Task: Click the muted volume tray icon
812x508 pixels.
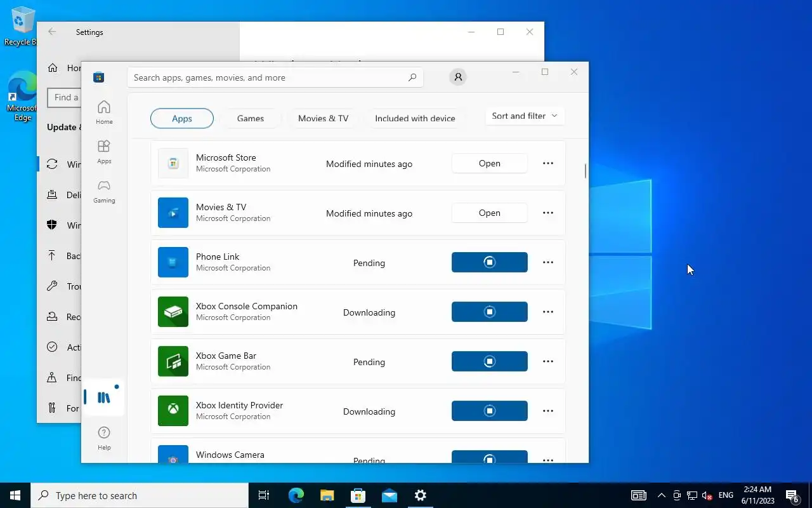Action: tap(708, 495)
